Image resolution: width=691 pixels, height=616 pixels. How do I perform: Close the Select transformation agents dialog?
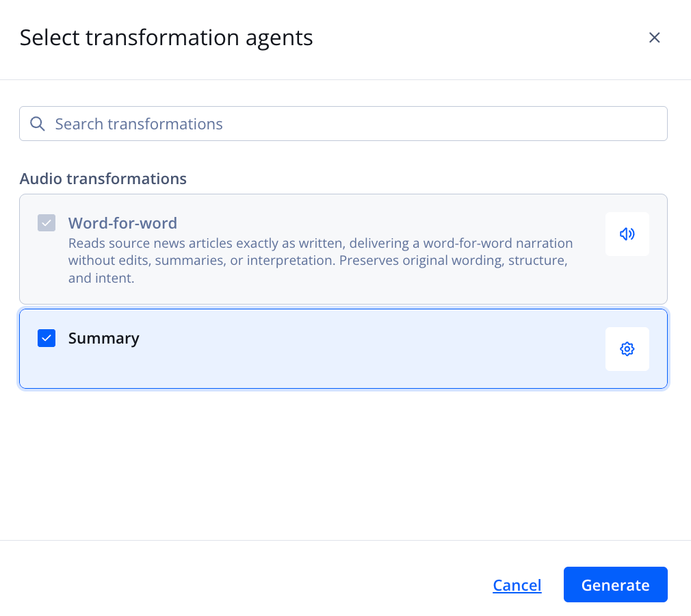pyautogui.click(x=654, y=38)
